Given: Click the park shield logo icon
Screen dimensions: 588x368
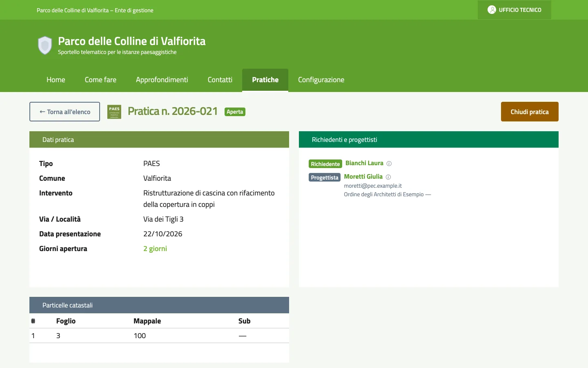Looking at the screenshot, I should click(45, 45).
